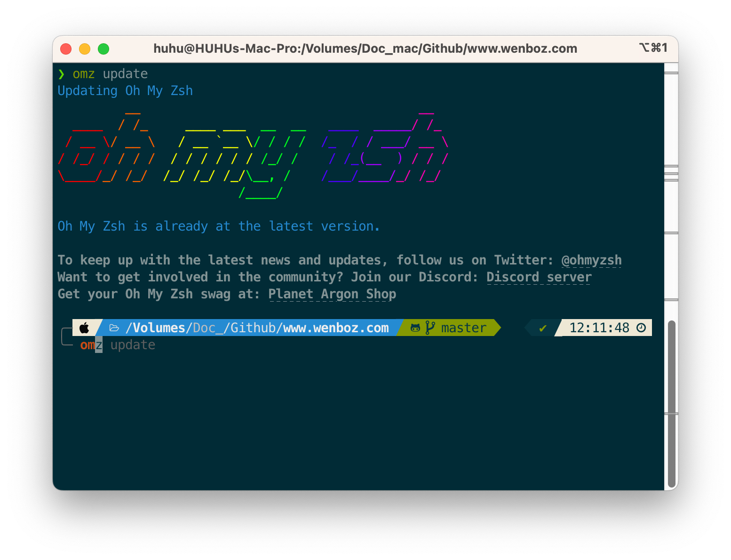Click the git branch icon before master

click(x=430, y=328)
